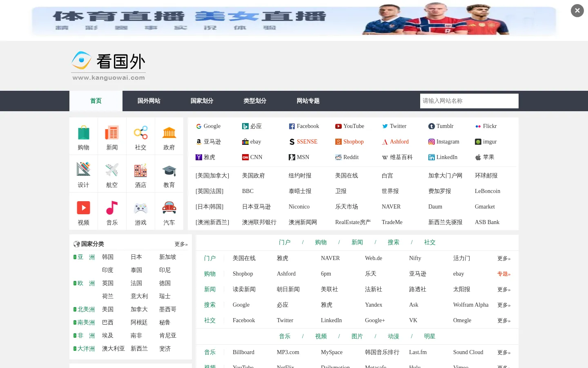Open the [日本|韩国] region link
Viewport: 588px width, 368px height.
[x=209, y=207]
